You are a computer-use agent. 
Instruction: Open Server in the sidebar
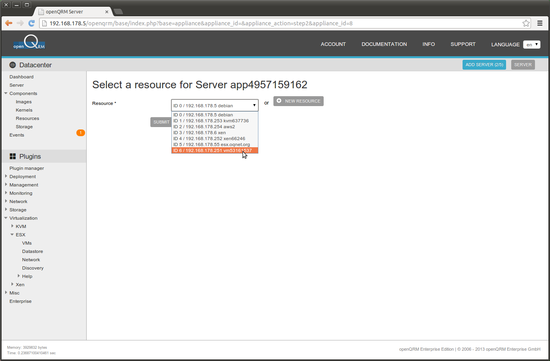(x=16, y=85)
